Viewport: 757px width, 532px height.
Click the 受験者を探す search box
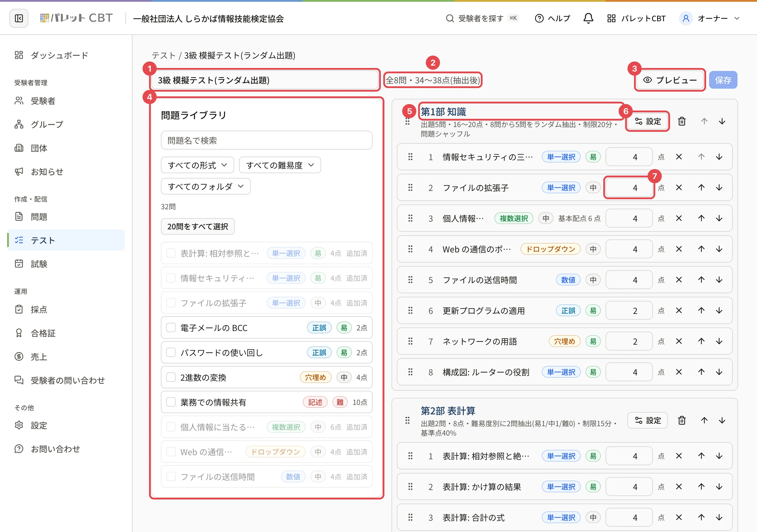tap(482, 18)
